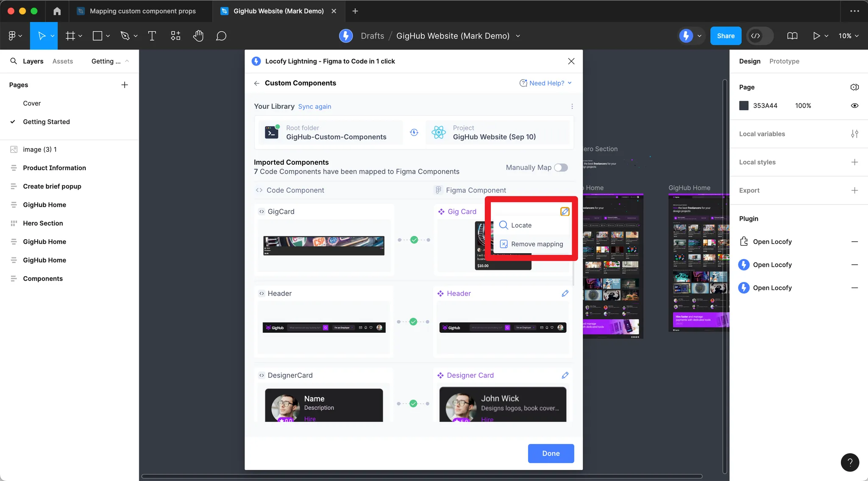The height and width of the screenshot is (481, 868).
Task: Click edit pencil for Header mapping
Action: coord(565,293)
